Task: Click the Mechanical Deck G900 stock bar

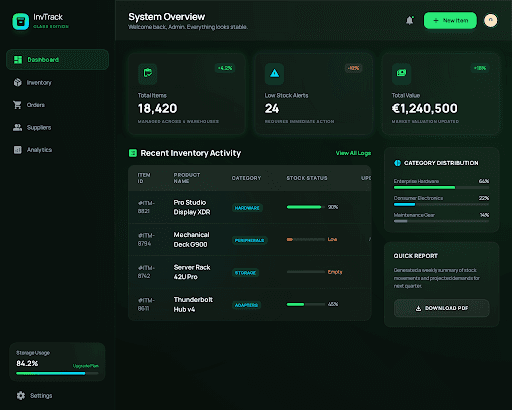Action: 306,240
